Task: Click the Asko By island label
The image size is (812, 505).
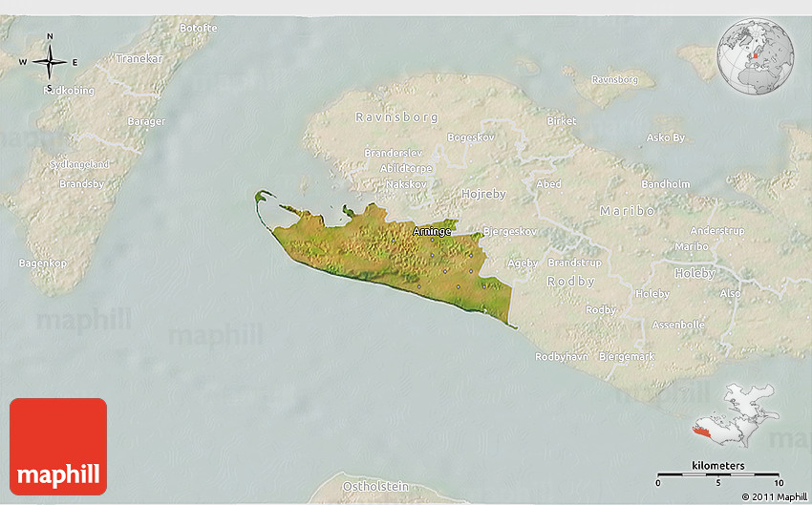Action: [666, 137]
